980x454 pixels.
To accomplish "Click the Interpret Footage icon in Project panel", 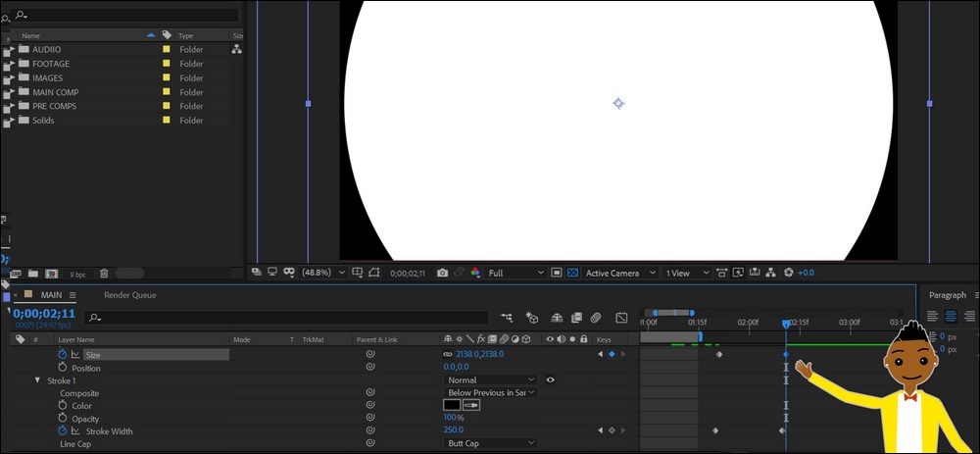I will coord(16,274).
